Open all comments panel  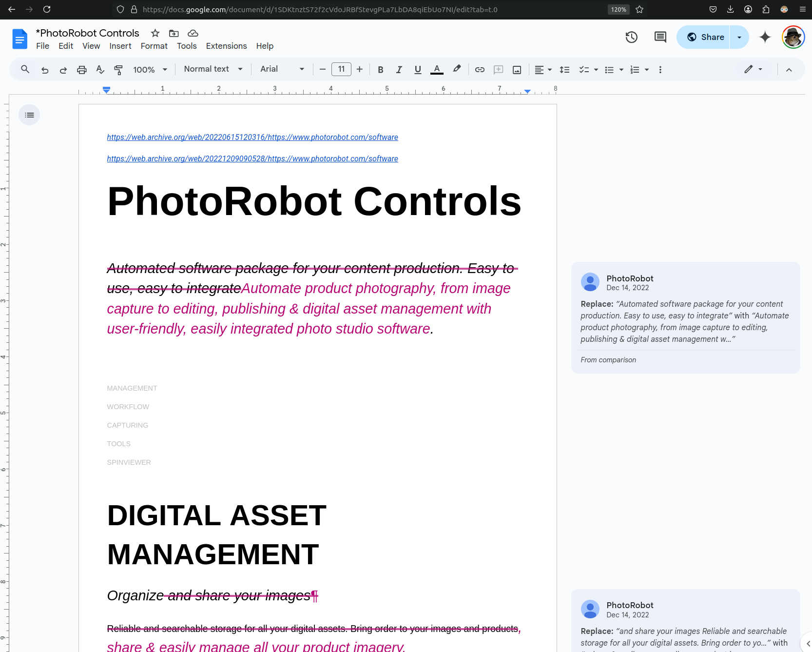point(660,37)
